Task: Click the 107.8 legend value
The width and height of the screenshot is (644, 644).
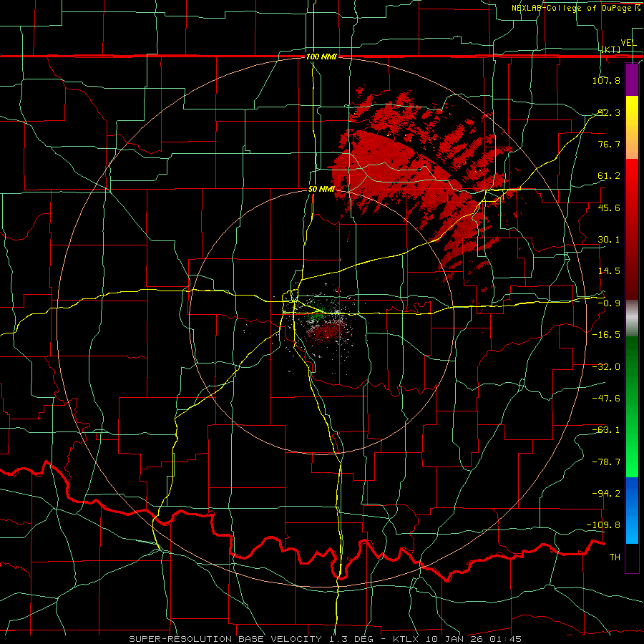Action: point(606,80)
